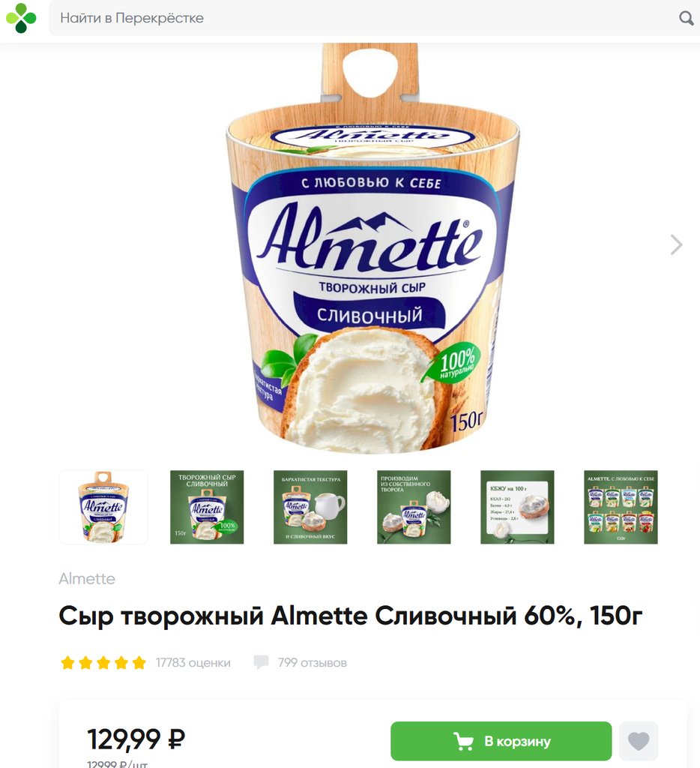Click the product title heading text
The image size is (700, 768).
[x=351, y=616]
